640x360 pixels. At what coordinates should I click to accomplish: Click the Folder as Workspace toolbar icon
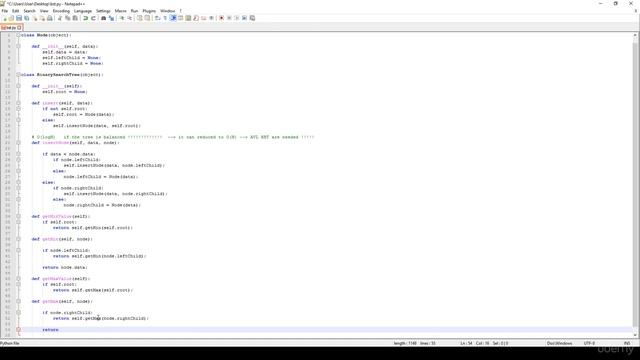pos(203,18)
